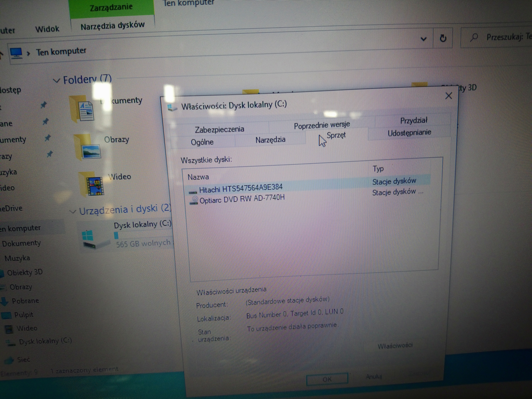
Task: Open OneDrive in navigation pane
Action: point(11,208)
